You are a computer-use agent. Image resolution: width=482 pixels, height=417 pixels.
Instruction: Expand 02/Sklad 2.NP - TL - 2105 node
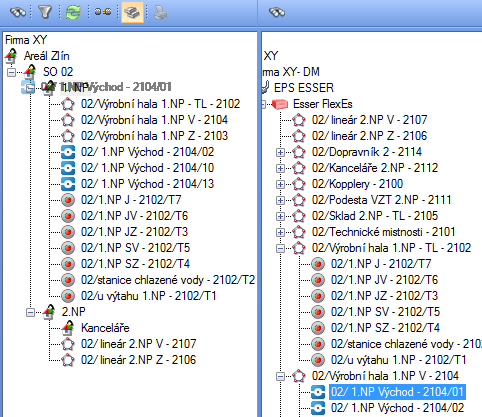coord(280,216)
